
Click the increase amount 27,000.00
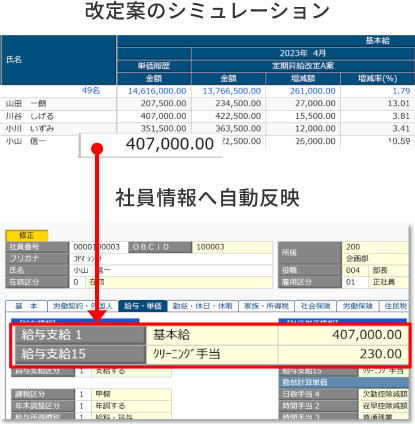(x=315, y=103)
